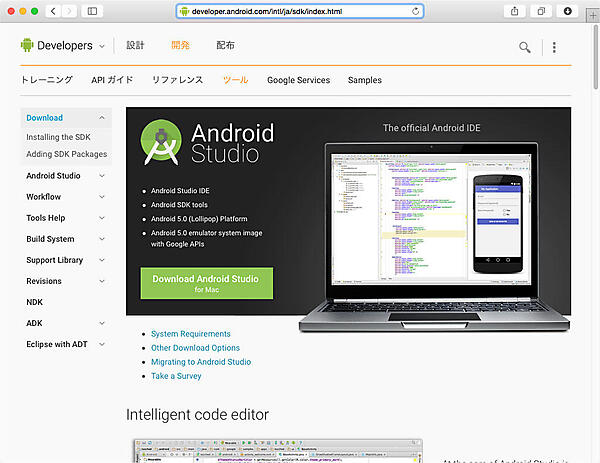
Task: Reload the page using the address bar icon
Action: (415, 11)
